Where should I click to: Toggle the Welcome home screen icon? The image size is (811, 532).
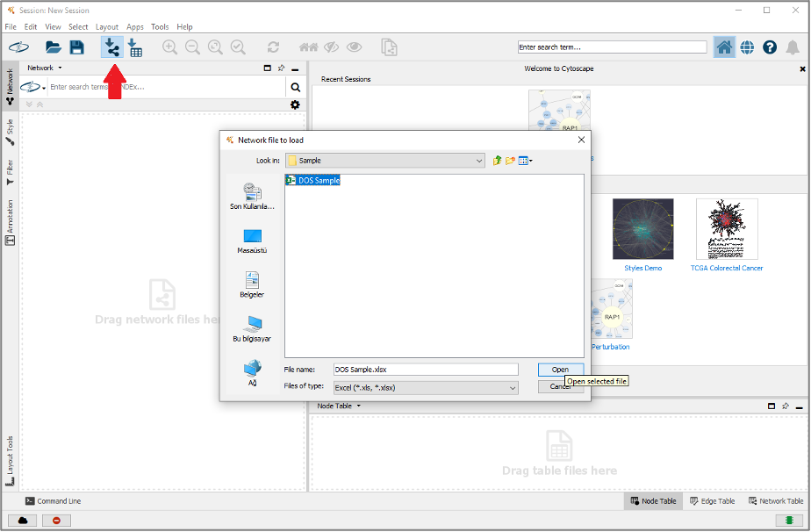(x=724, y=47)
